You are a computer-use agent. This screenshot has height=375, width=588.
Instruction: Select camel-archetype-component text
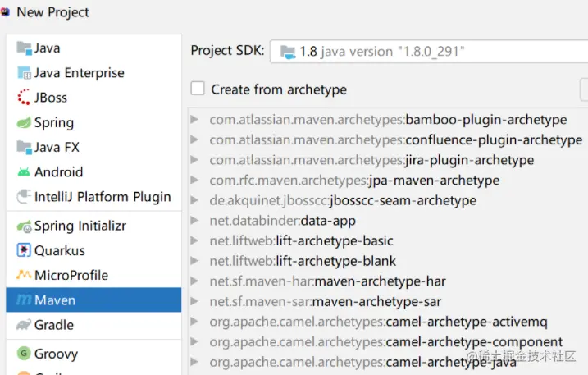coord(474,342)
